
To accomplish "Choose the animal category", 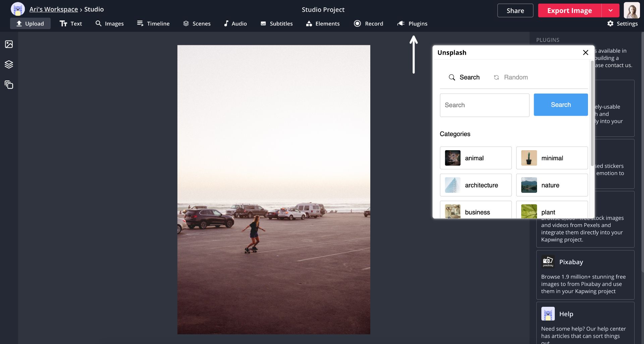I will pyautogui.click(x=476, y=158).
